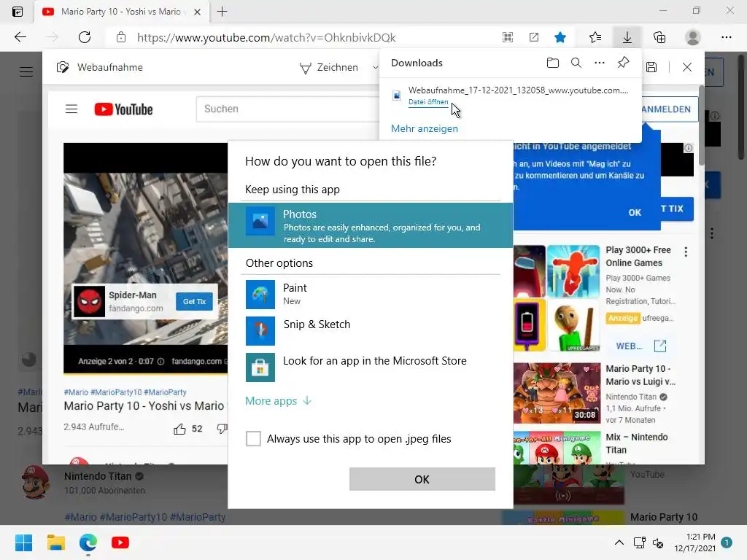This screenshot has width=747, height=560.
Task: Click the browser Downloads toolbar icon
Action: (x=627, y=37)
